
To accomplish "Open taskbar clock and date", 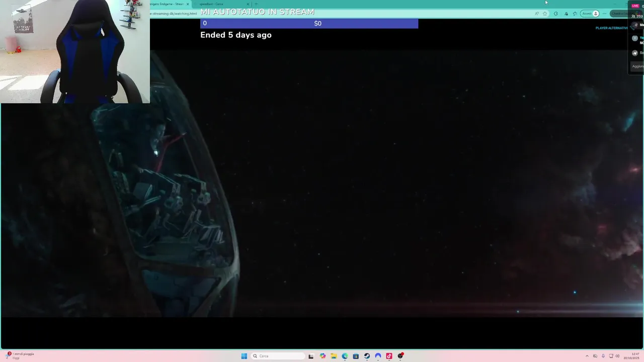I will click(x=631, y=356).
